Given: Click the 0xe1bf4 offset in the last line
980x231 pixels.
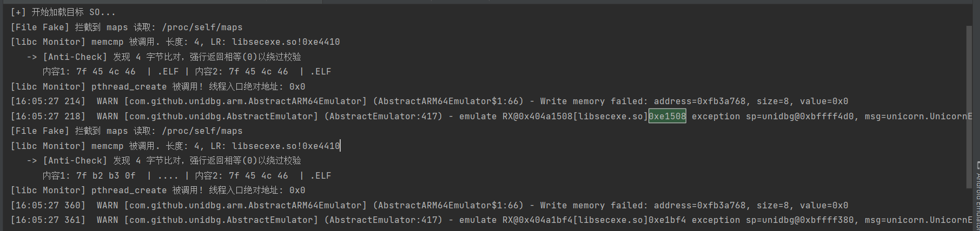Looking at the screenshot, I should tap(667, 220).
